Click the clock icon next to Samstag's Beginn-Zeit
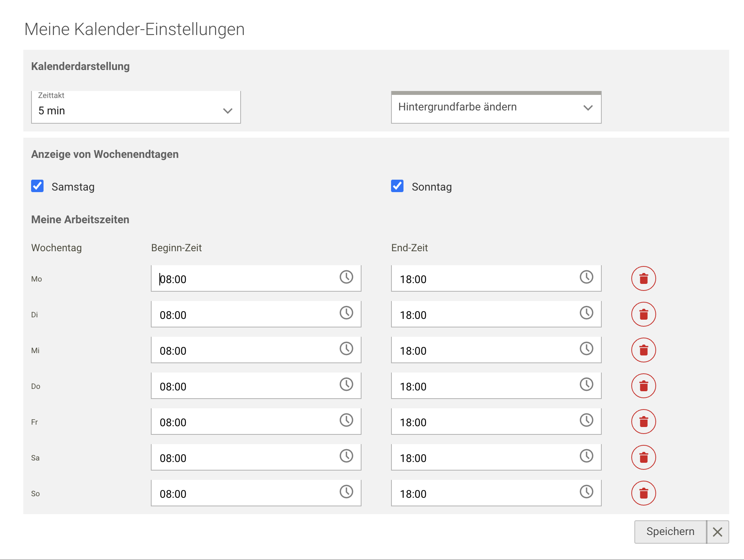This screenshot has height=560, width=744. click(x=346, y=457)
